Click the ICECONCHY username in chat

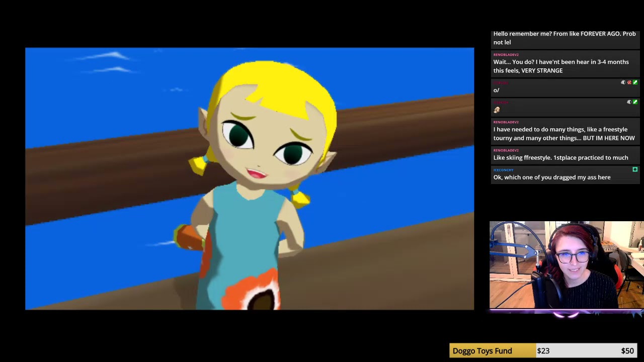[x=503, y=170]
